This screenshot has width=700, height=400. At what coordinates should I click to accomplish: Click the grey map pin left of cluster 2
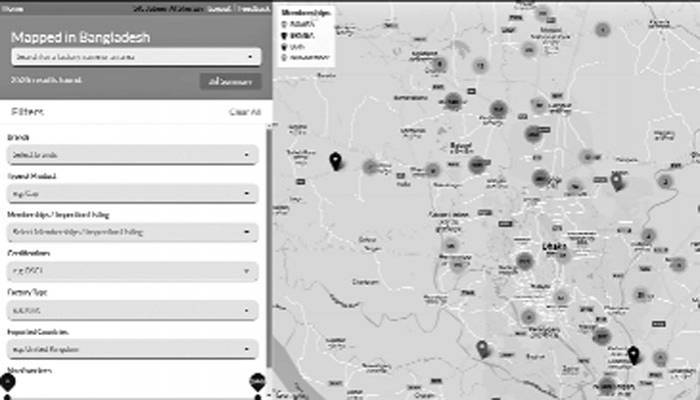pos(617,181)
